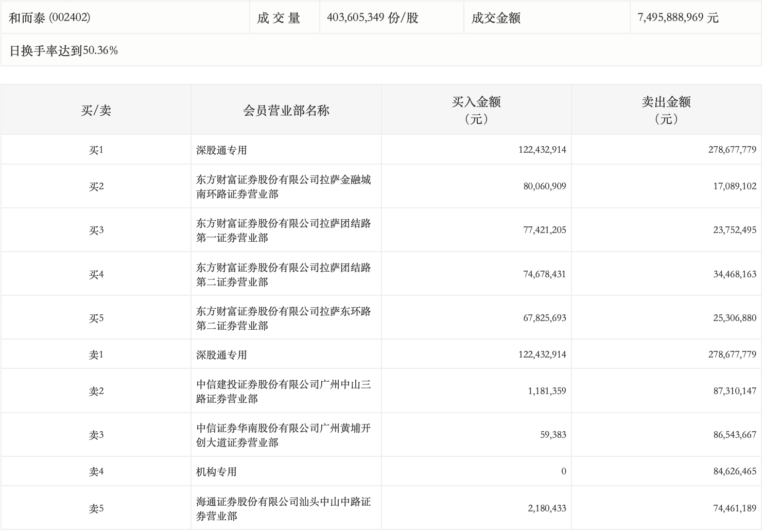
Task: Click the 会员营业部名称 column header
Action: [x=286, y=111]
